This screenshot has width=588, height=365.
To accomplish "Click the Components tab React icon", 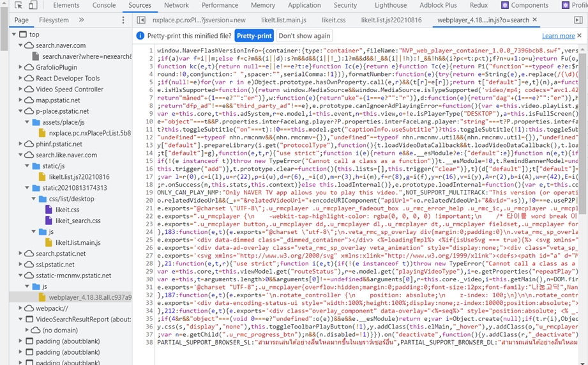I will [505, 5].
